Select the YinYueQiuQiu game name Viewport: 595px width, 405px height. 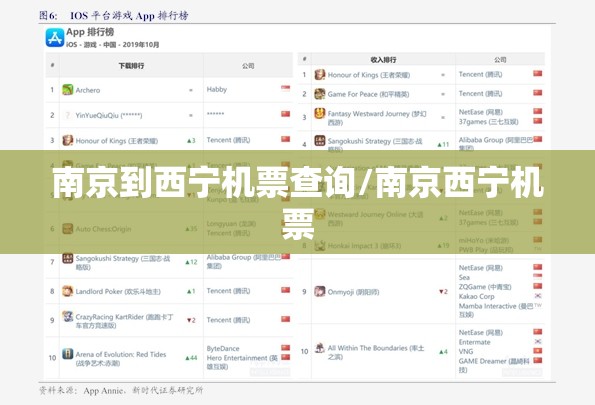(109, 115)
